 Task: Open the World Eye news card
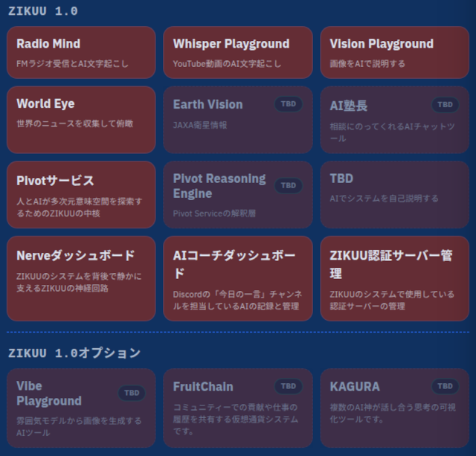point(81,119)
